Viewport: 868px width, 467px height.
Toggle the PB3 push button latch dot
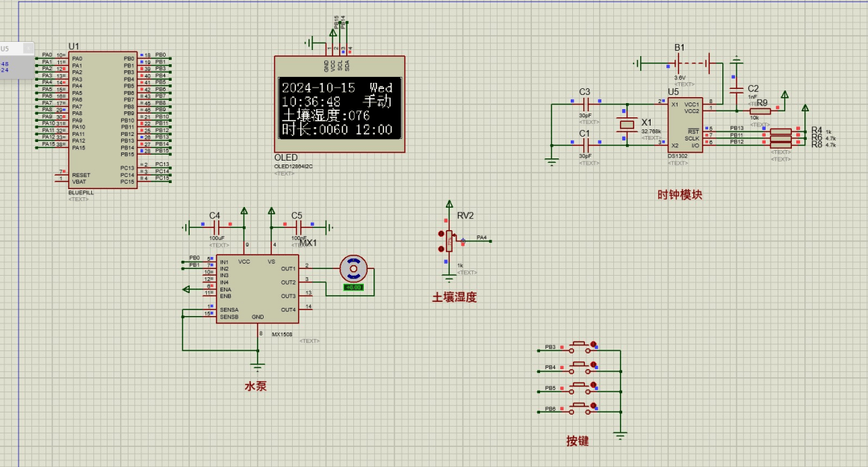tap(595, 344)
